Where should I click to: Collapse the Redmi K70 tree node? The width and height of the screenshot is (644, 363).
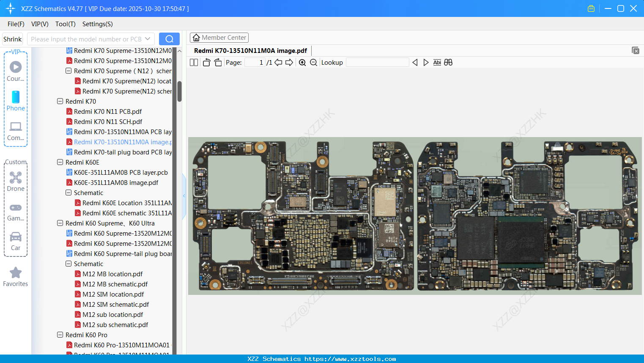(x=60, y=101)
